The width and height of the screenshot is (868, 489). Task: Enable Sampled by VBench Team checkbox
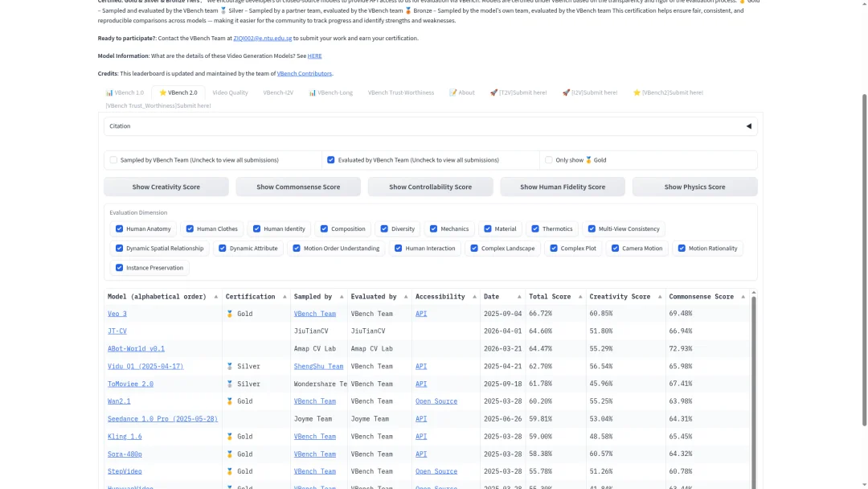(x=113, y=160)
